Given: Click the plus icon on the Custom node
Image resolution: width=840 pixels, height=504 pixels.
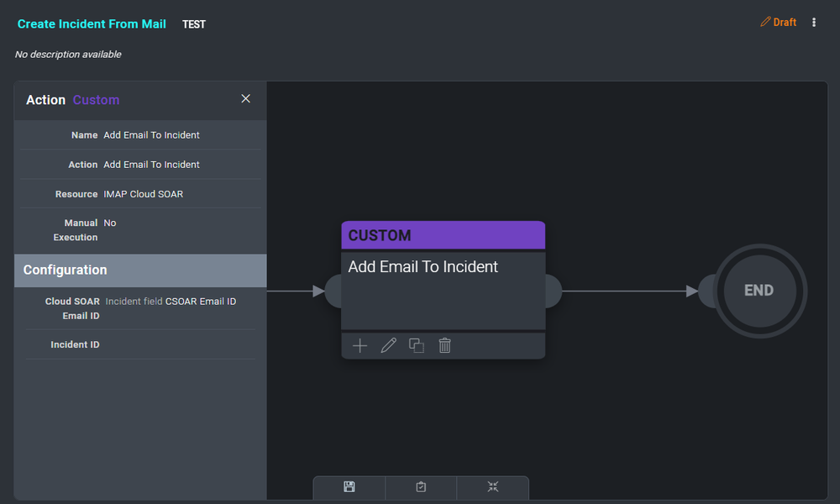Looking at the screenshot, I should click(360, 345).
